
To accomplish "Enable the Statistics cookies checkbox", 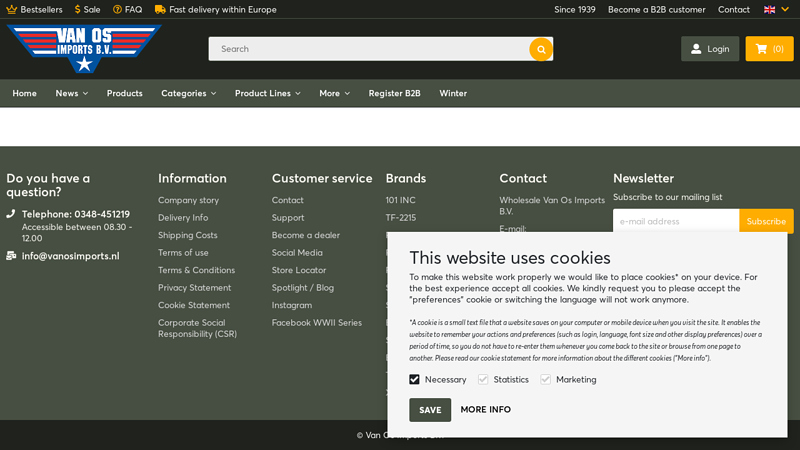I will point(483,380).
